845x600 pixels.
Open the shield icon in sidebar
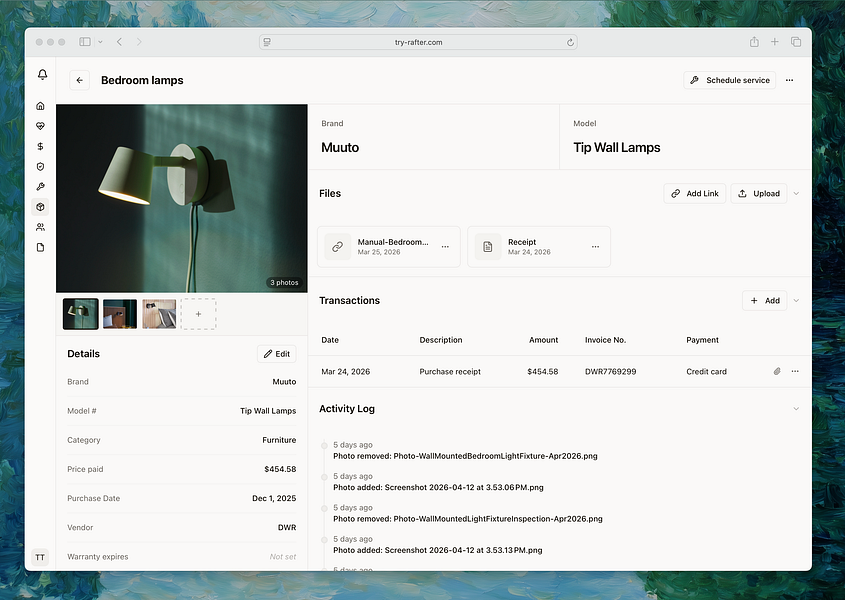40,167
